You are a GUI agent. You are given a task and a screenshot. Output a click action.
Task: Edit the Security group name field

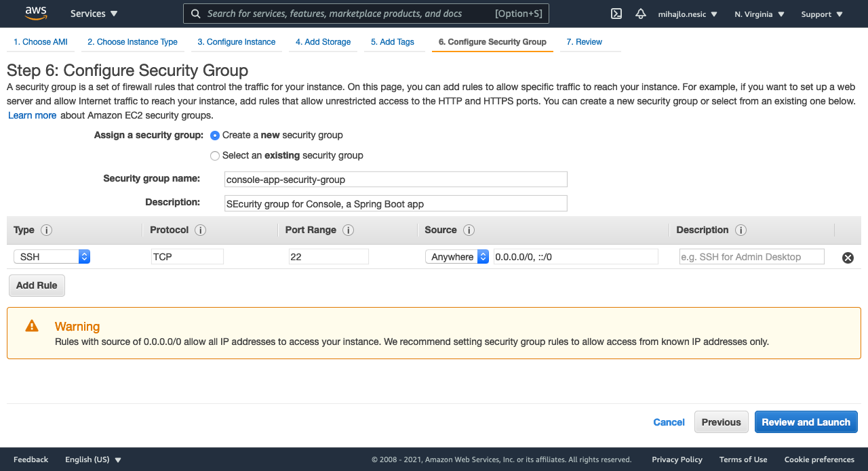coord(396,180)
